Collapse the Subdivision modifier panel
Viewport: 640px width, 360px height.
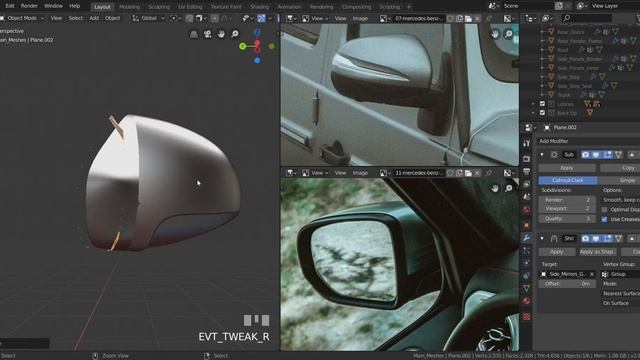542,155
